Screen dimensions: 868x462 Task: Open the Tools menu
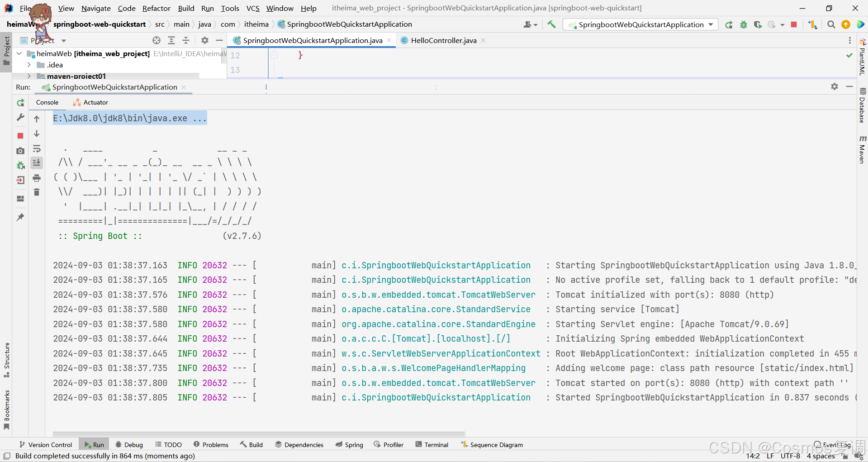coord(230,8)
